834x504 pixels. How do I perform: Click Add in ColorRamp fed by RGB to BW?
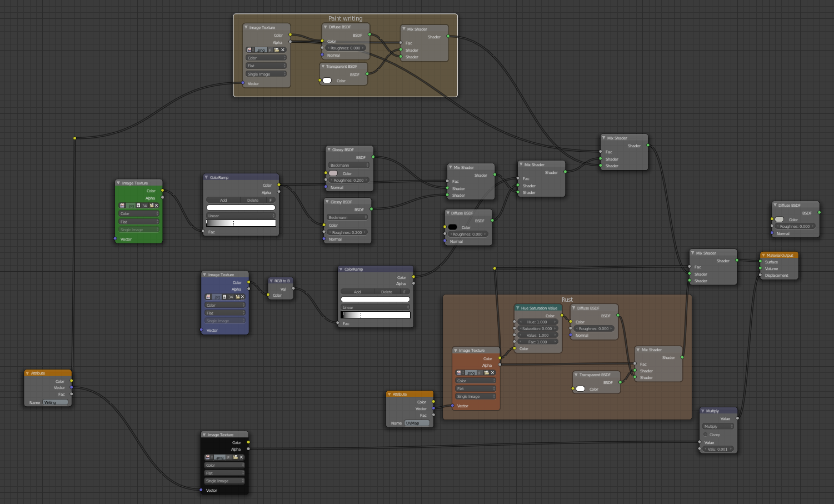coord(357,292)
